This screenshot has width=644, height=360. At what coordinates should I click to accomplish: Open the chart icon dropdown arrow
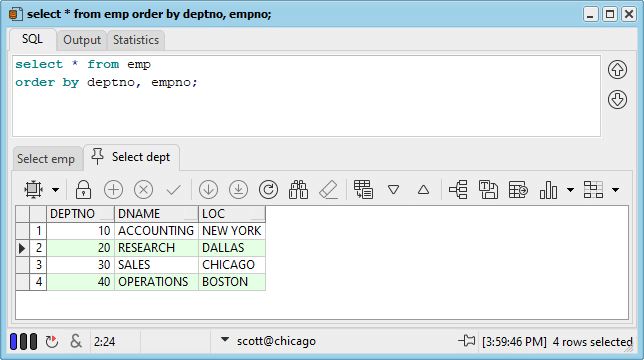click(x=570, y=190)
